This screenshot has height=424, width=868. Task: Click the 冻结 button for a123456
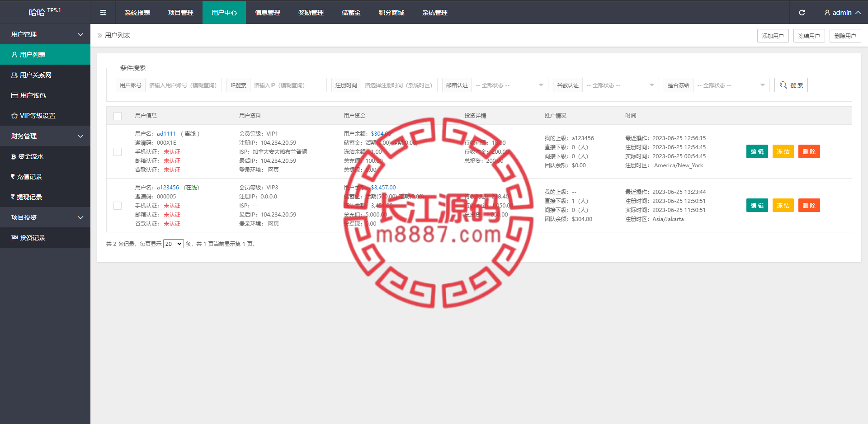click(x=783, y=205)
